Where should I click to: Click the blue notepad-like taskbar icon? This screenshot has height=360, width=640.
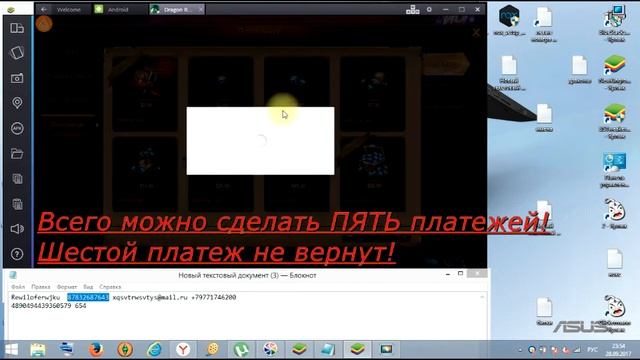click(x=328, y=349)
